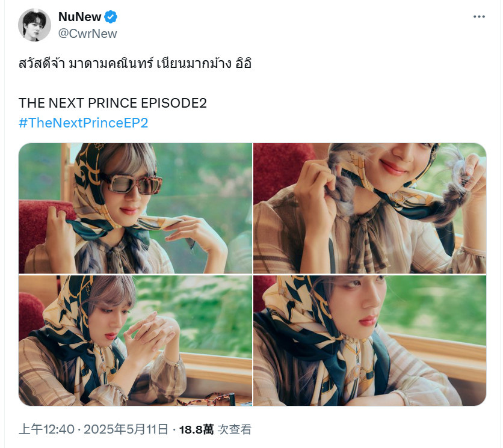
Task: Click the blue verified badge icon
Action: (x=111, y=17)
